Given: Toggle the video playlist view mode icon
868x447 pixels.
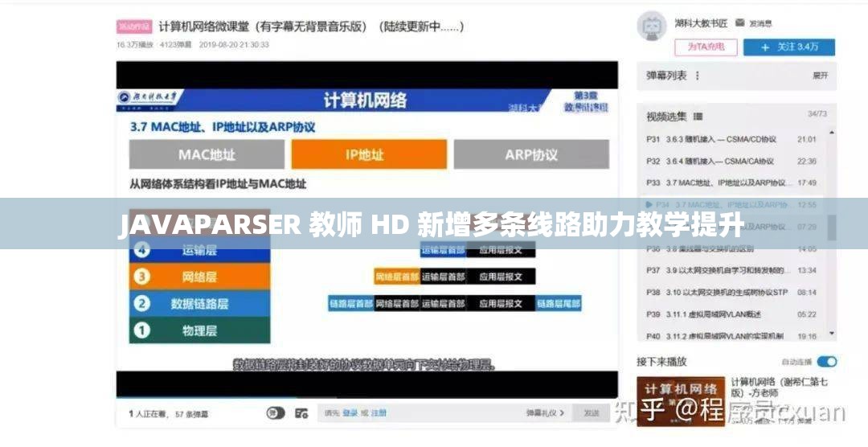Looking at the screenshot, I should (698, 117).
